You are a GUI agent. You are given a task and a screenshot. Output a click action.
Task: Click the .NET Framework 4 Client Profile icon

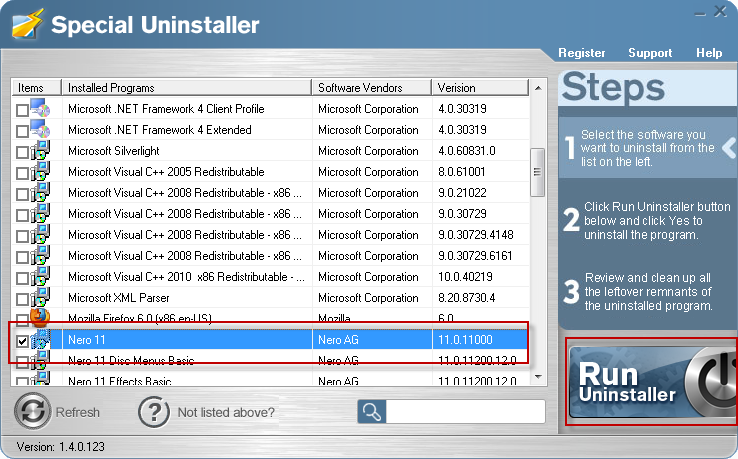coord(40,108)
